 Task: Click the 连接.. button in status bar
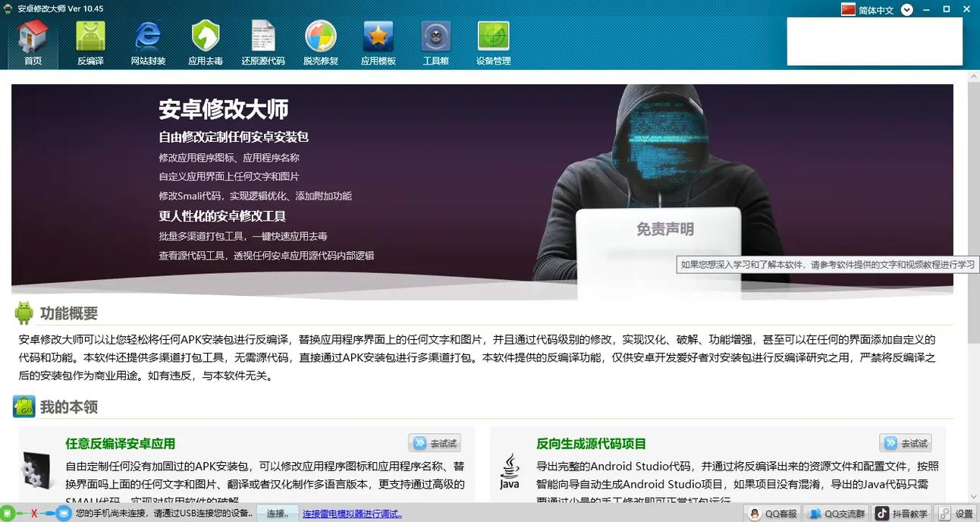pyautogui.click(x=278, y=514)
